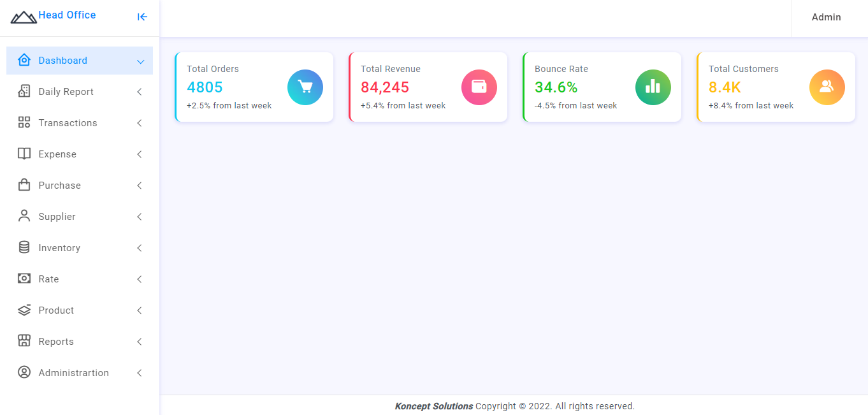Expand the Expense chevron
This screenshot has height=415, width=868.
tap(140, 154)
